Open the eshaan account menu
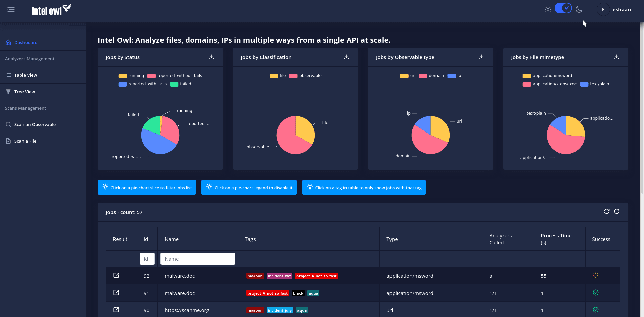The width and height of the screenshot is (644, 317). (622, 9)
